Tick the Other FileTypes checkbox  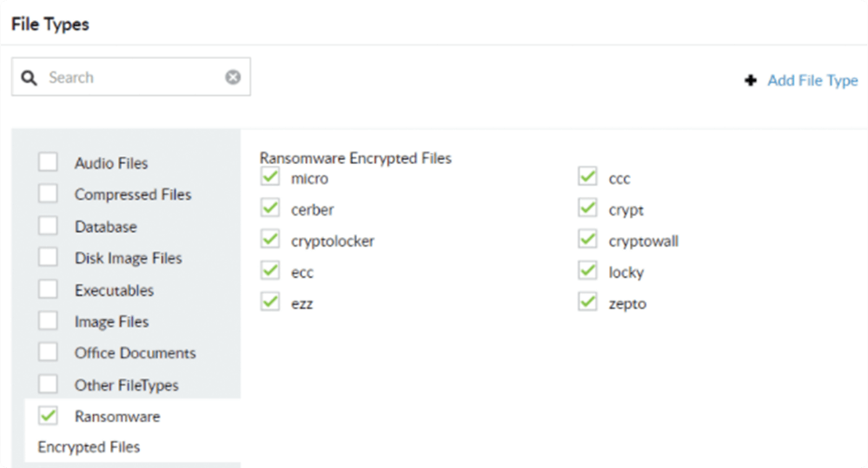pyautogui.click(x=49, y=384)
